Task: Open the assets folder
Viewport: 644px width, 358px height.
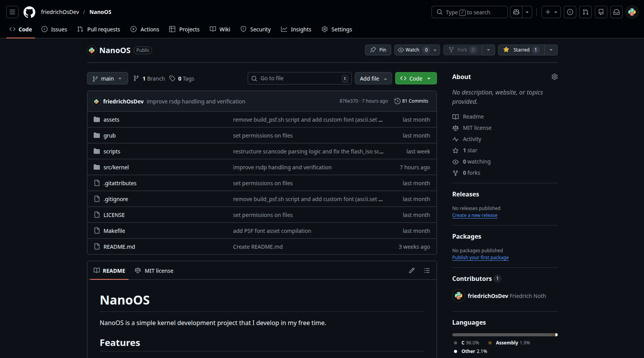Action: [x=111, y=120]
